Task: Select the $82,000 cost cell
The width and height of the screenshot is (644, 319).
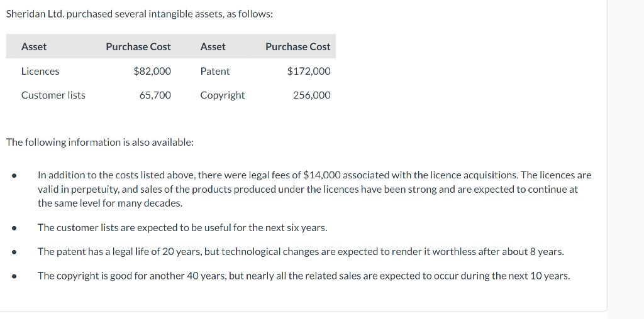Action: (152, 71)
